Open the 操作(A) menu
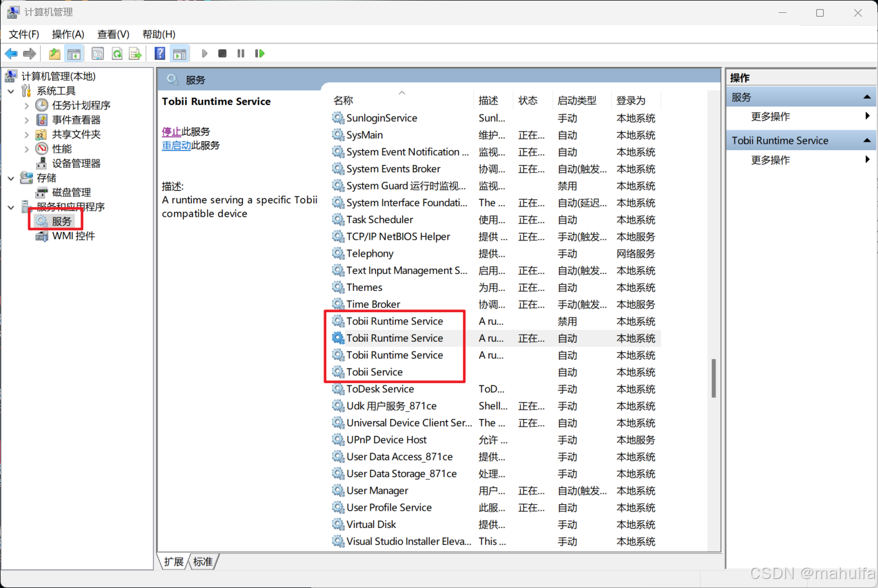Screen dimensions: 878x588 pos(68,34)
